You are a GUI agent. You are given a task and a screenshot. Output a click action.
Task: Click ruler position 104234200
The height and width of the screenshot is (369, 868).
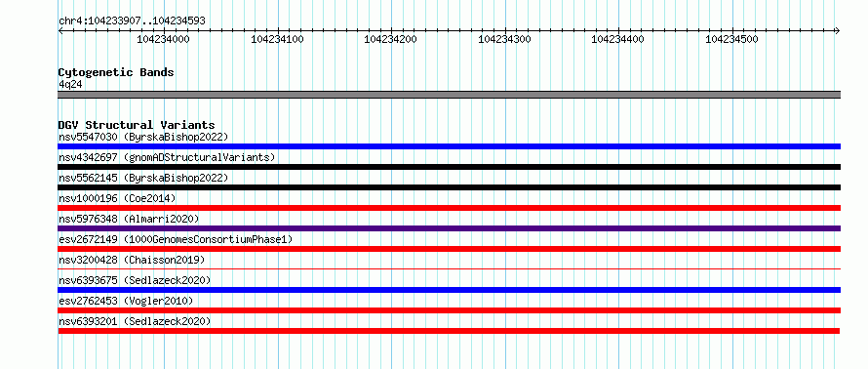point(391,39)
